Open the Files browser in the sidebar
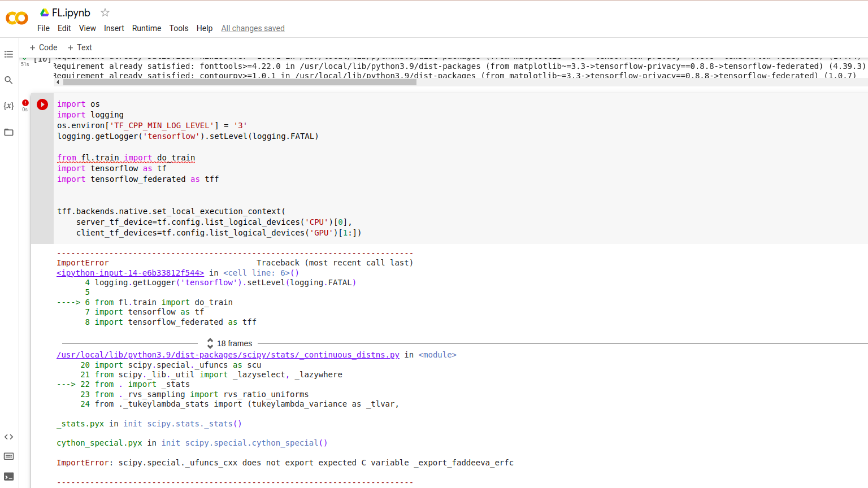The image size is (868, 488). coord(8,132)
